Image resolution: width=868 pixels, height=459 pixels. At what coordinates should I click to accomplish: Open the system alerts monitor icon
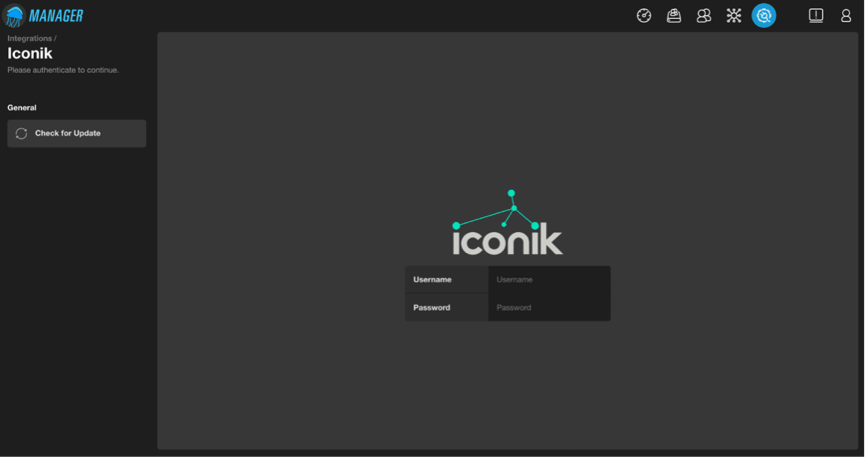(x=816, y=16)
